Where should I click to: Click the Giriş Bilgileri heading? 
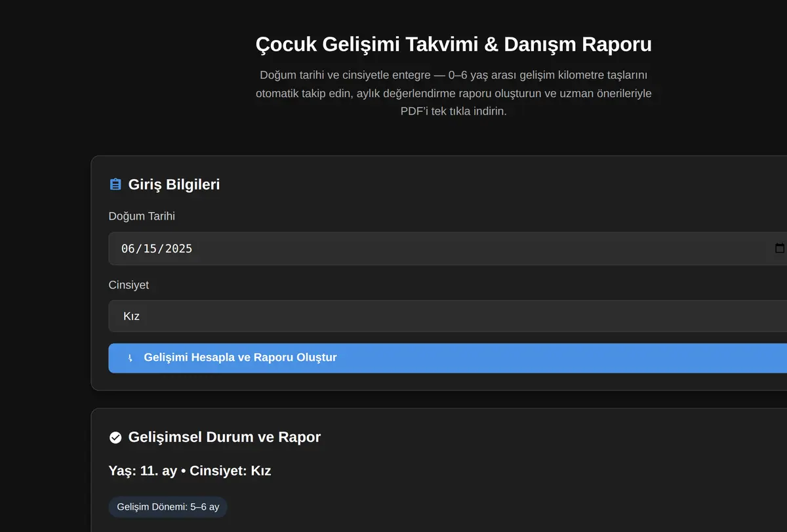click(174, 184)
